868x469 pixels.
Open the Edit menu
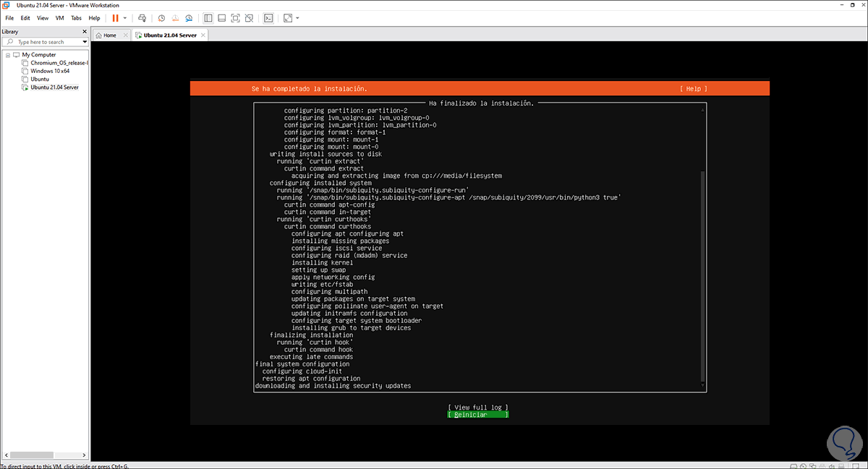(25, 17)
